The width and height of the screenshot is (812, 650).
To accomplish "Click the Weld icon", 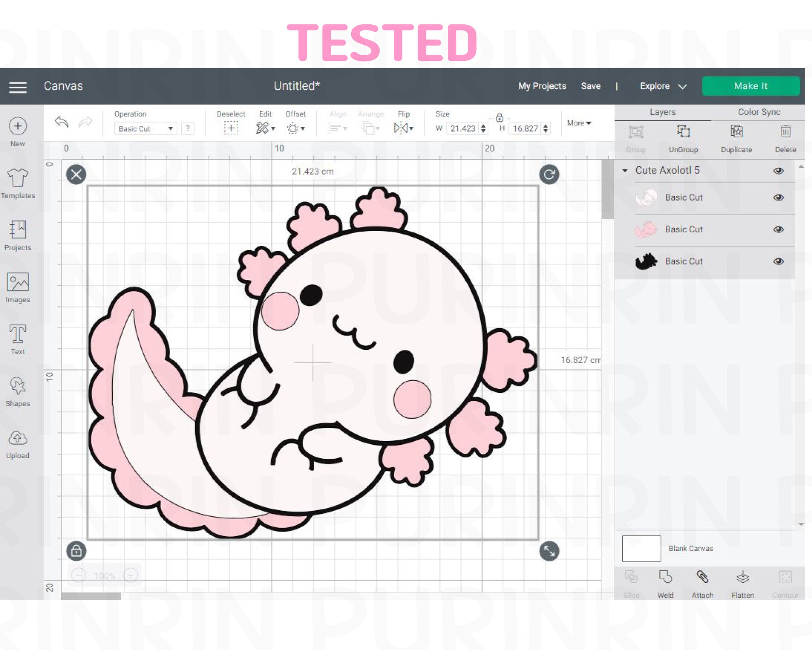I will [666, 576].
